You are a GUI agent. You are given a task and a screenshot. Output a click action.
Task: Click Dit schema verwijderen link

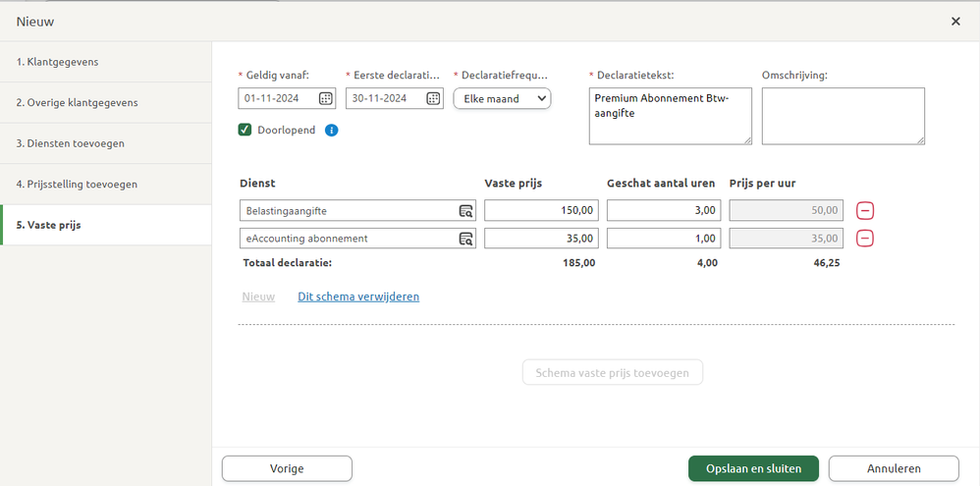(358, 297)
